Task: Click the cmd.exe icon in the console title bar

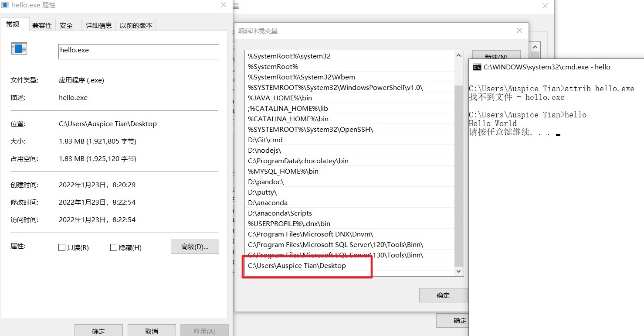Action: tap(477, 67)
